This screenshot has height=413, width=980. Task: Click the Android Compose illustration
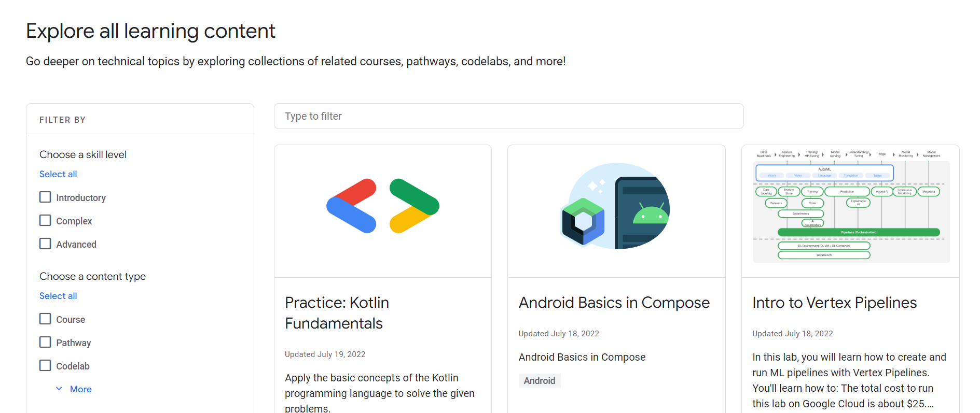click(616, 206)
